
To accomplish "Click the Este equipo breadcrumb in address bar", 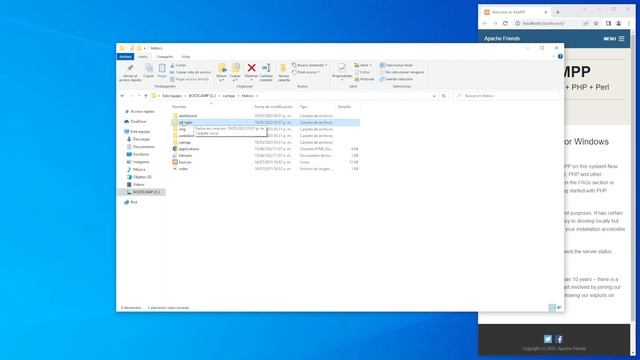I will point(172,96).
